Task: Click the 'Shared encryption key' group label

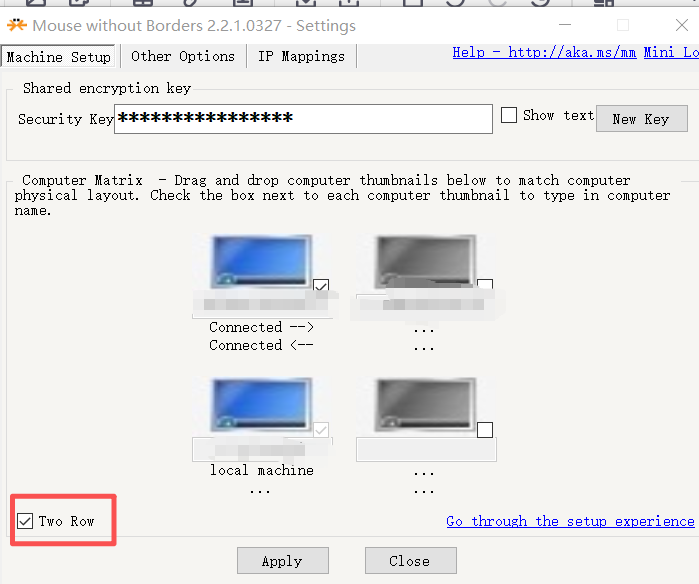Action: point(107,88)
